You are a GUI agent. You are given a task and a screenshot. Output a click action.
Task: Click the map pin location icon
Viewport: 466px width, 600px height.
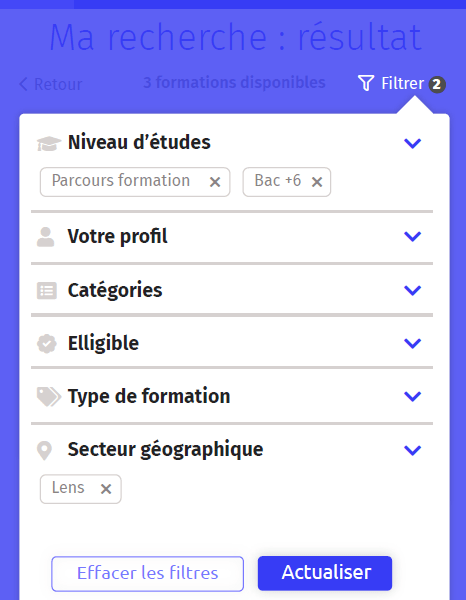point(44,450)
